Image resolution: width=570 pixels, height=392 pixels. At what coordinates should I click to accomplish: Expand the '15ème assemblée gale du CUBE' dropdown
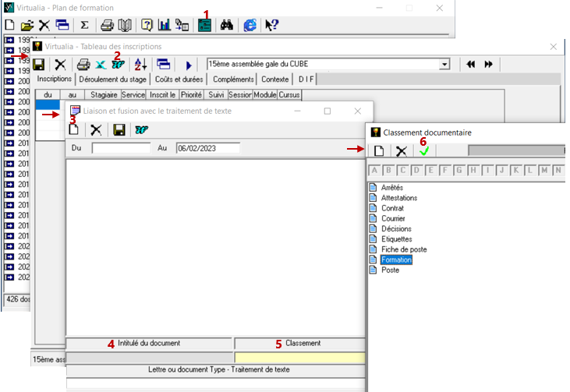pos(445,65)
